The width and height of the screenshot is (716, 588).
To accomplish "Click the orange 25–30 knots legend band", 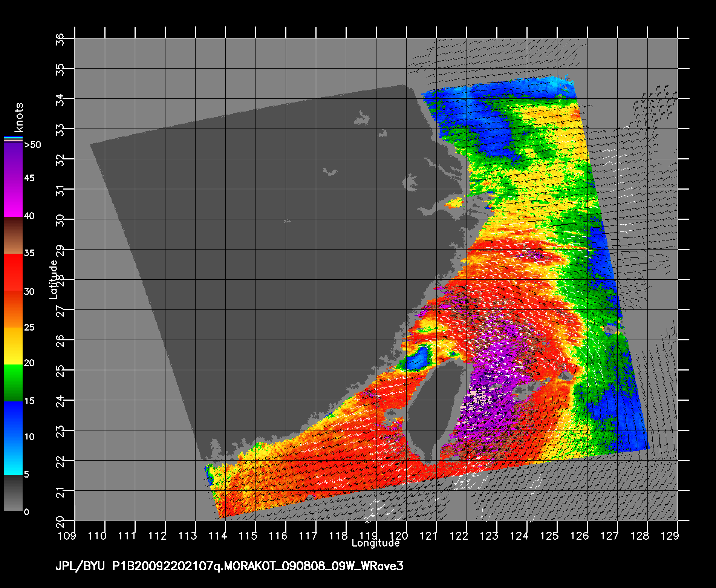I will 13,309.
